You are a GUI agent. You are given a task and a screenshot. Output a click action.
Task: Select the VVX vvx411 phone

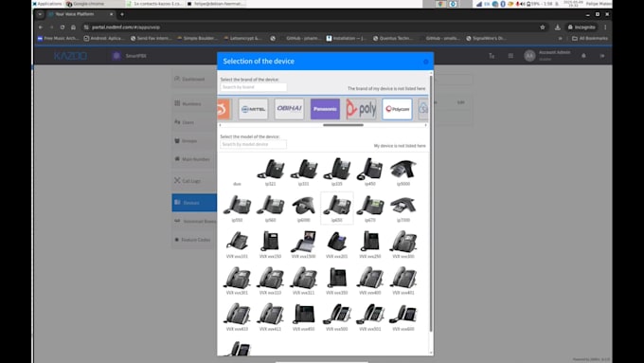270,317
